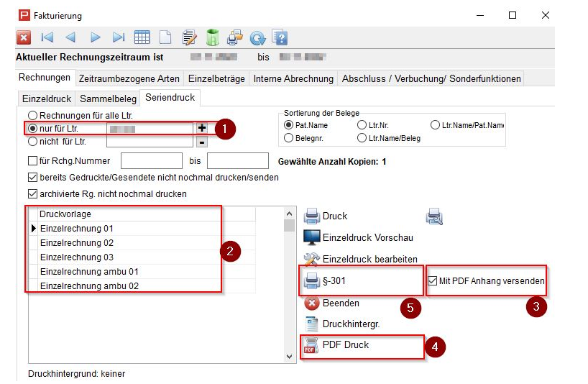Uncheck 'Mit PDF Anhang versenden'
The image size is (588, 384).
pyautogui.click(x=432, y=281)
